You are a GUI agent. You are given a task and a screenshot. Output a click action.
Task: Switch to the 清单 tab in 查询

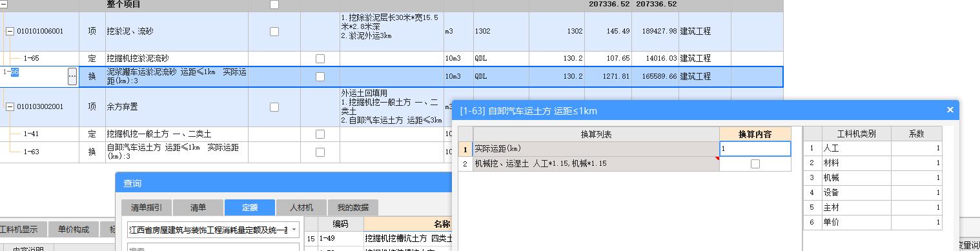(198, 208)
